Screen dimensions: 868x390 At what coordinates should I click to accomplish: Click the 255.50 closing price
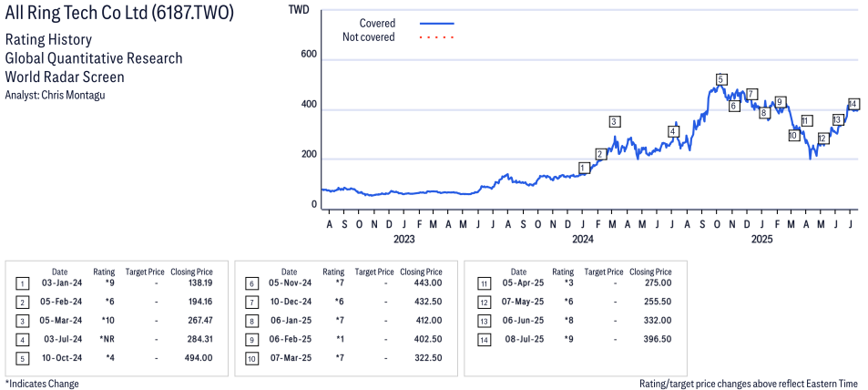pyautogui.click(x=658, y=302)
